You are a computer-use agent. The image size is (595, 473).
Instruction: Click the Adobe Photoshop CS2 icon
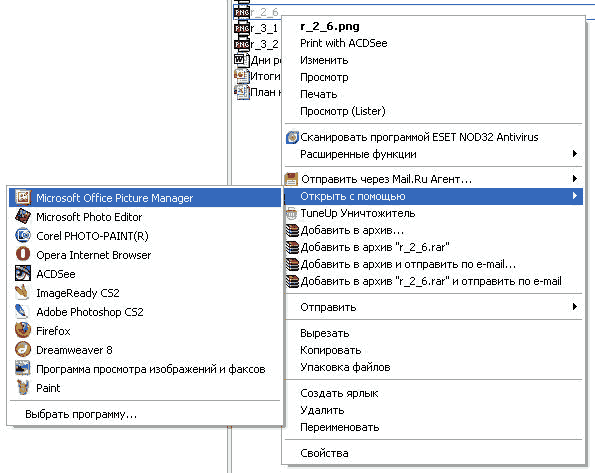(x=23, y=311)
